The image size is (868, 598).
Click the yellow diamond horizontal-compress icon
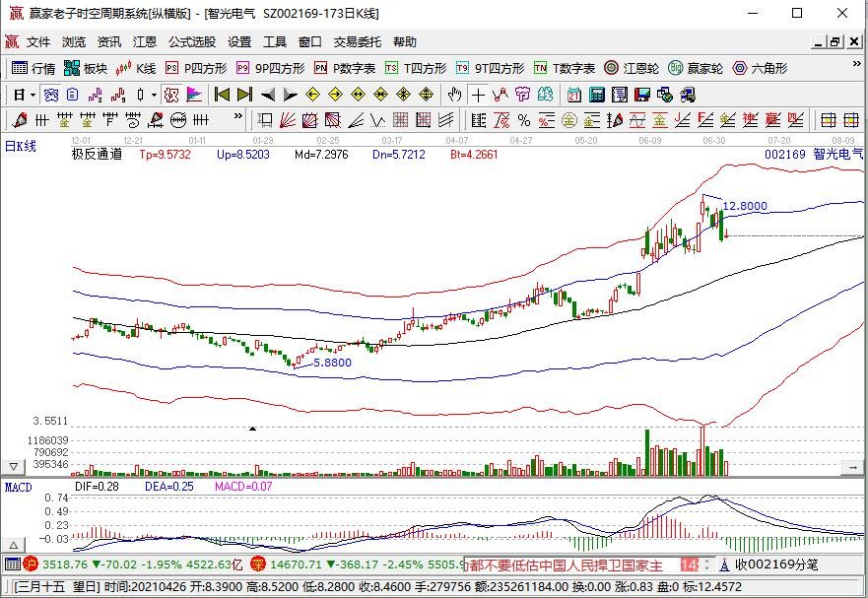[x=381, y=95]
